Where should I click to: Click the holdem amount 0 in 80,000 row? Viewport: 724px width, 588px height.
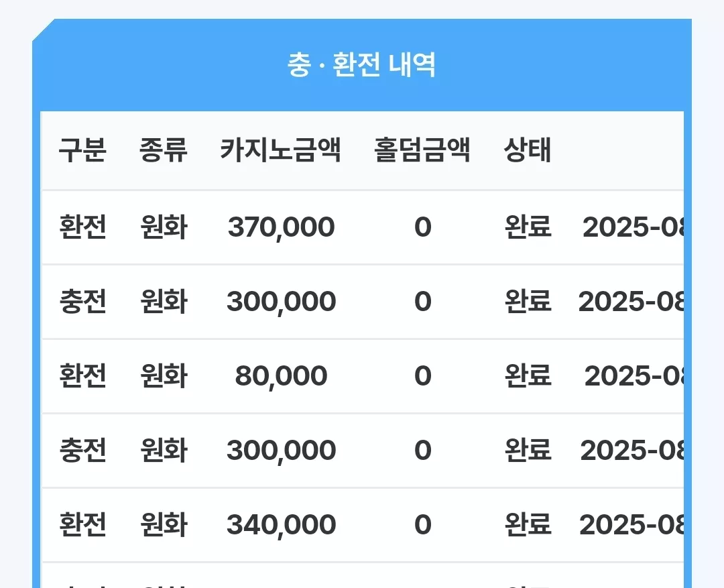click(422, 376)
